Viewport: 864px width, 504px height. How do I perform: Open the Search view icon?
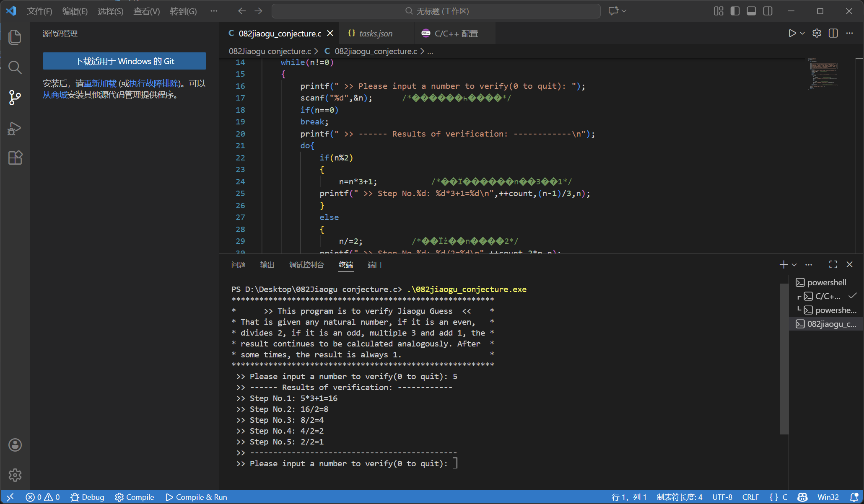tap(15, 67)
